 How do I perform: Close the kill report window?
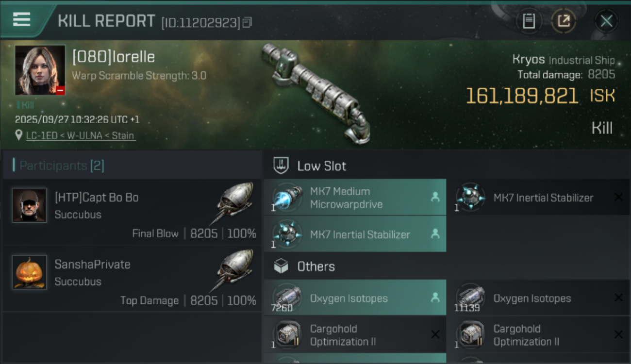tap(606, 21)
